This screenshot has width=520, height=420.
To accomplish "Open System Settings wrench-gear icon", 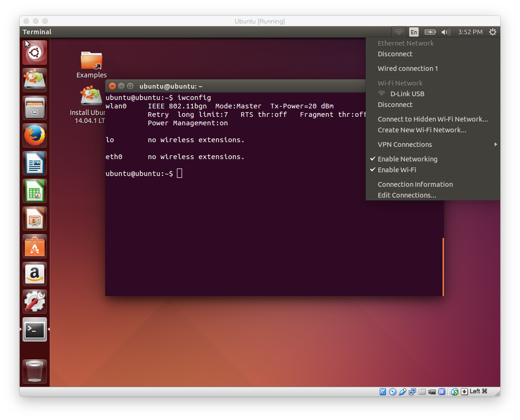I will 35,301.
